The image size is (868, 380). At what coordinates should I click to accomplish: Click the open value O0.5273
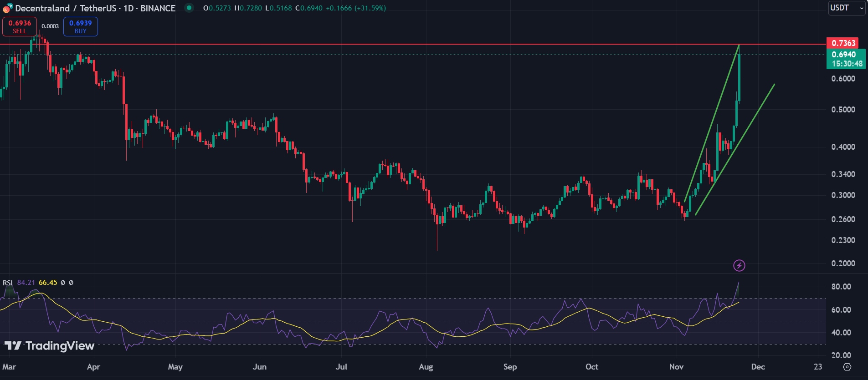pos(217,8)
